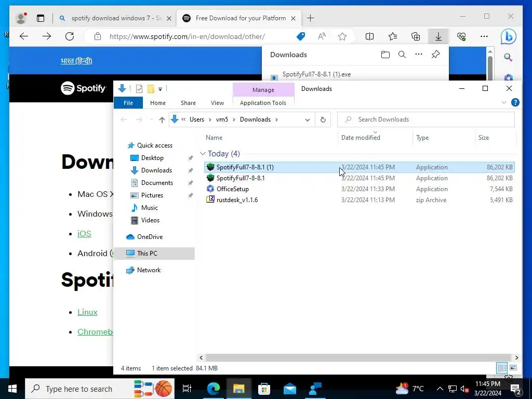Screen dimensions: 532x399
Task: Open Edge Favorites list icon
Action: (x=393, y=36)
